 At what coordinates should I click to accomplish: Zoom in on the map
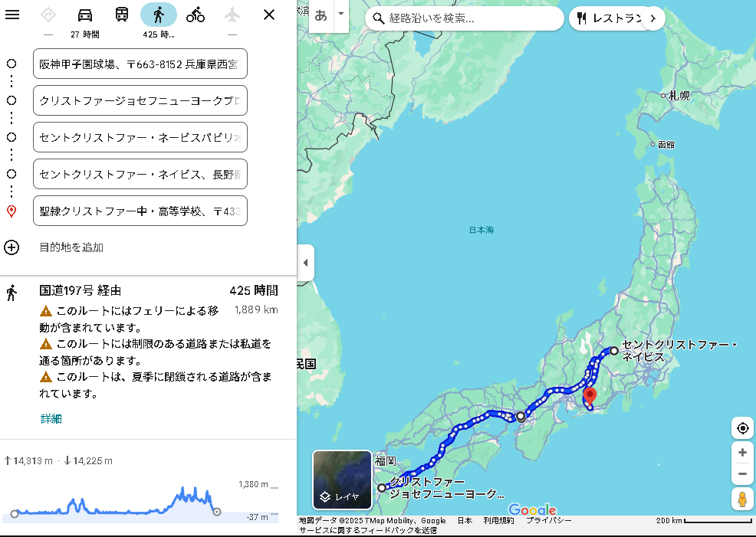click(742, 452)
